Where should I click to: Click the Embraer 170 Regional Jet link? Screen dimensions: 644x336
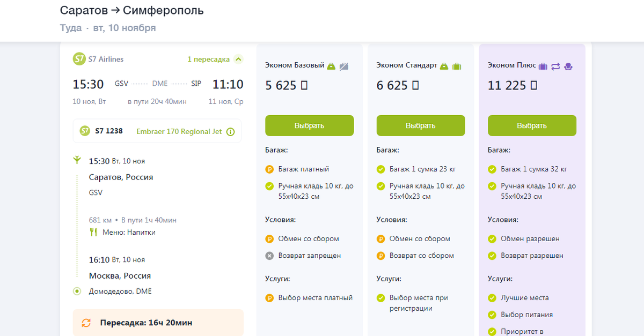pyautogui.click(x=179, y=131)
